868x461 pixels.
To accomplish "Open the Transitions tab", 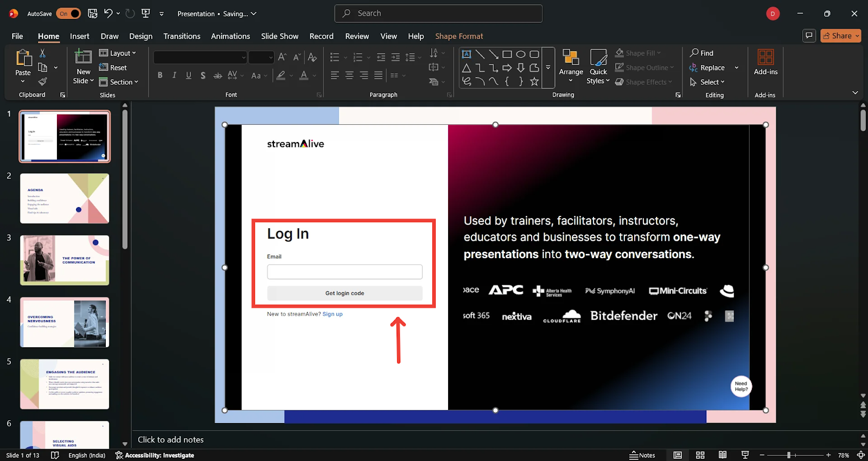I will click(x=182, y=36).
